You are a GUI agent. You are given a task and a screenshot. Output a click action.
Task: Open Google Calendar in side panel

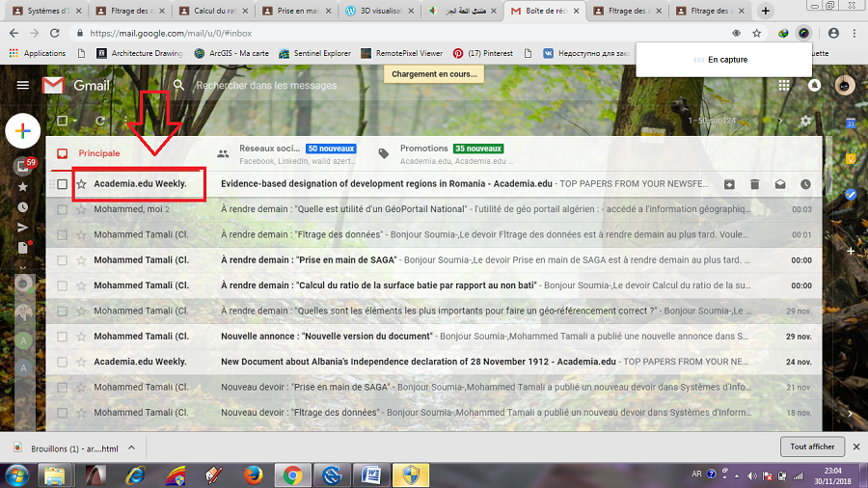(x=852, y=123)
